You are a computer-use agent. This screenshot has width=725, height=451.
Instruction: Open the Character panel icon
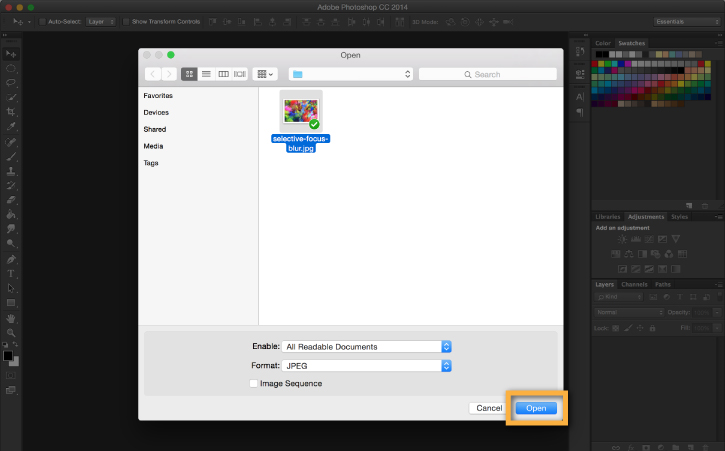pos(580,97)
